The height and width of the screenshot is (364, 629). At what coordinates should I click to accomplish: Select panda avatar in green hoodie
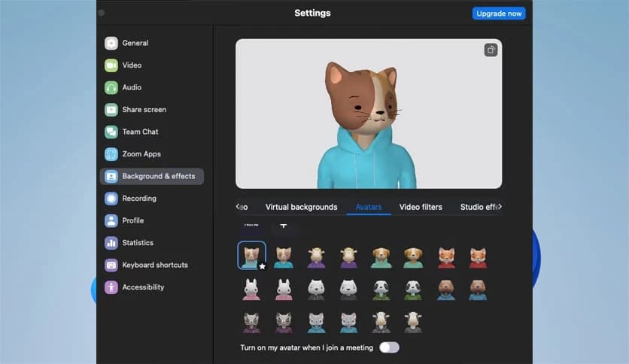click(x=381, y=290)
